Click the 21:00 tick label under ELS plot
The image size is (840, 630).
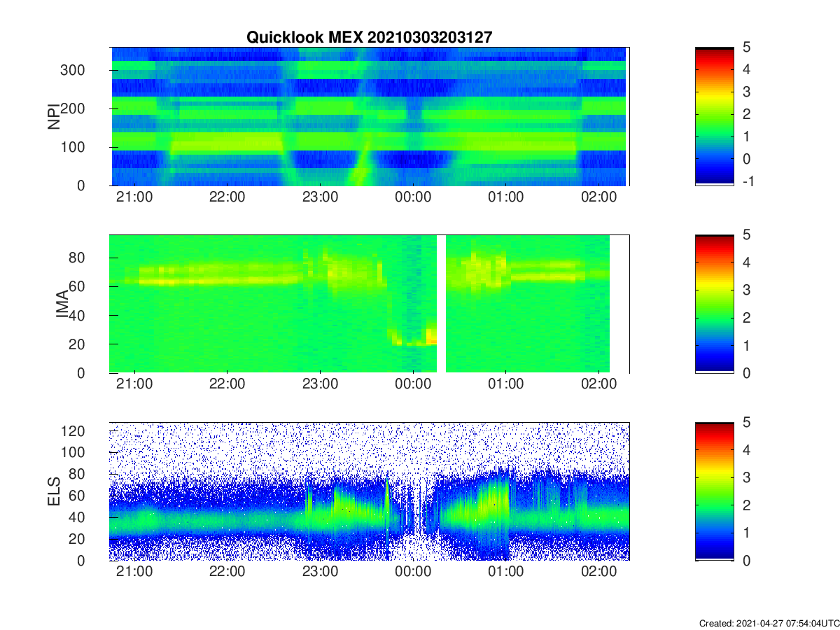(x=134, y=572)
